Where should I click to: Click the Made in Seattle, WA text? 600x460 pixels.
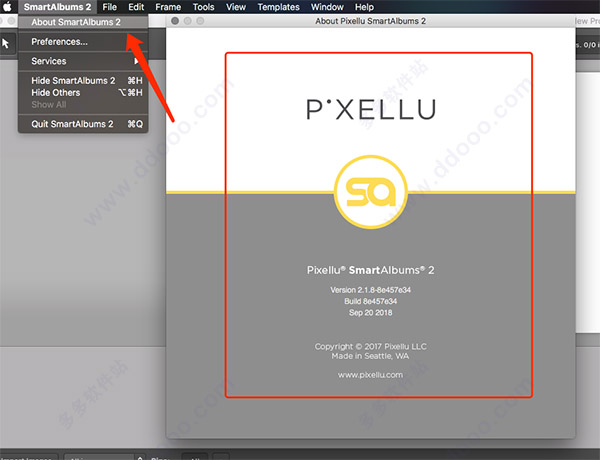point(370,356)
